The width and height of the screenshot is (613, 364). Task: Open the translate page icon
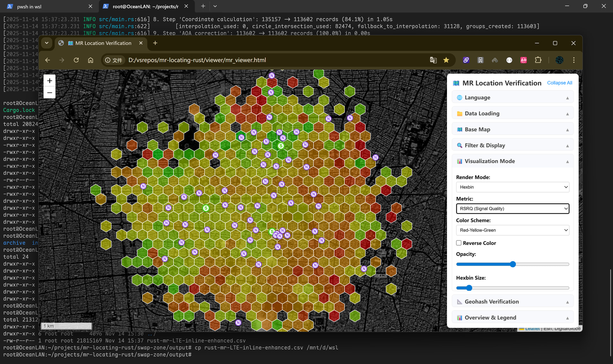click(433, 60)
